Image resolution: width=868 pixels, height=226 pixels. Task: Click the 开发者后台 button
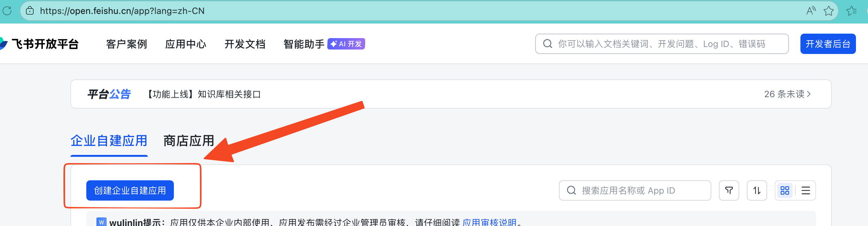(828, 44)
